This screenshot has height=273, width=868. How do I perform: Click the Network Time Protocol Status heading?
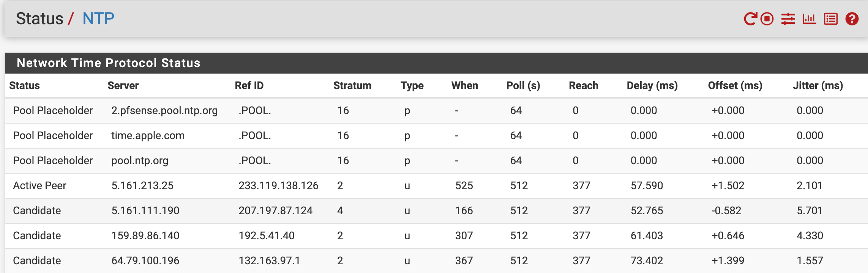pyautogui.click(x=109, y=63)
